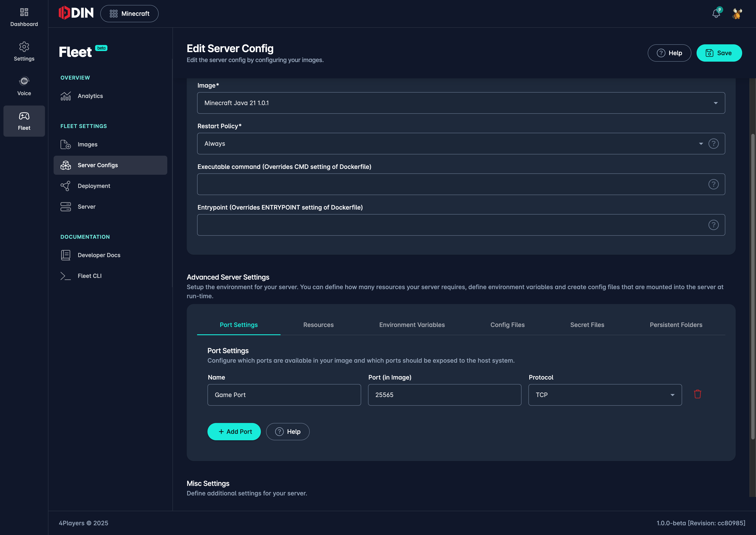Open the Dashboard section icon
This screenshot has width=756, height=535.
[24, 12]
